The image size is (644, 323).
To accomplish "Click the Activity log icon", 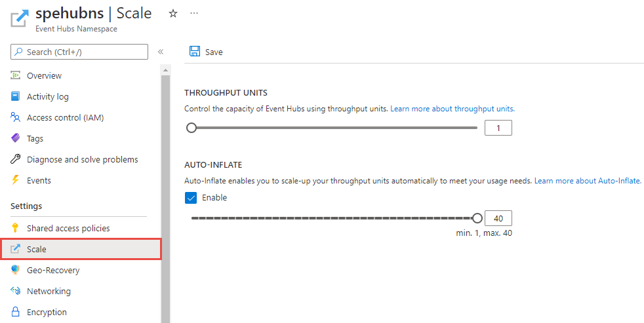I will [x=16, y=96].
